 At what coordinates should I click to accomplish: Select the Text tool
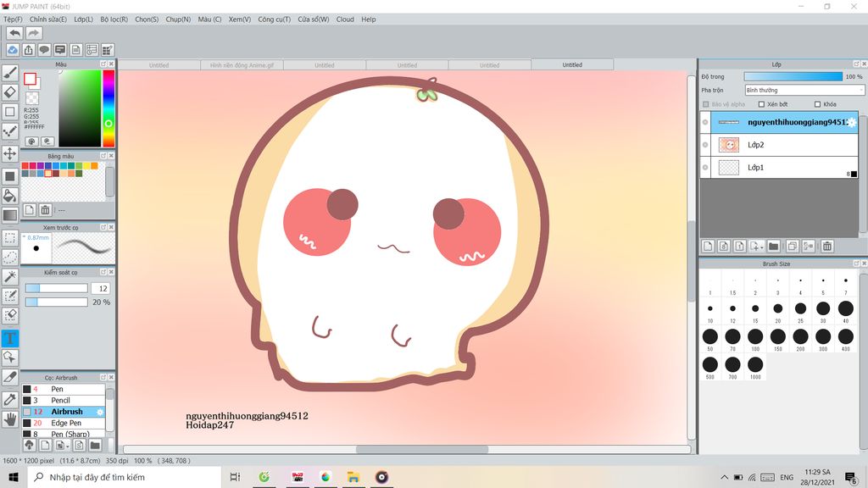[10, 338]
